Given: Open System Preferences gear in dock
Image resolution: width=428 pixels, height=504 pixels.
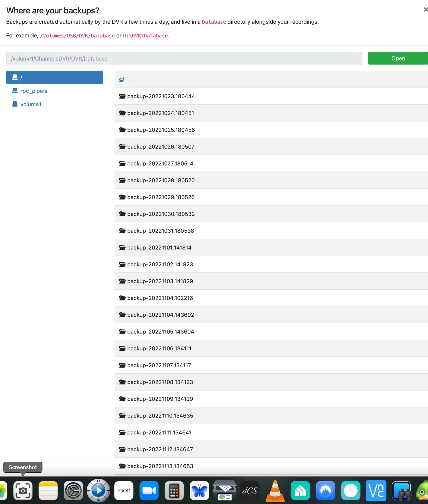Looking at the screenshot, I should click(73, 490).
